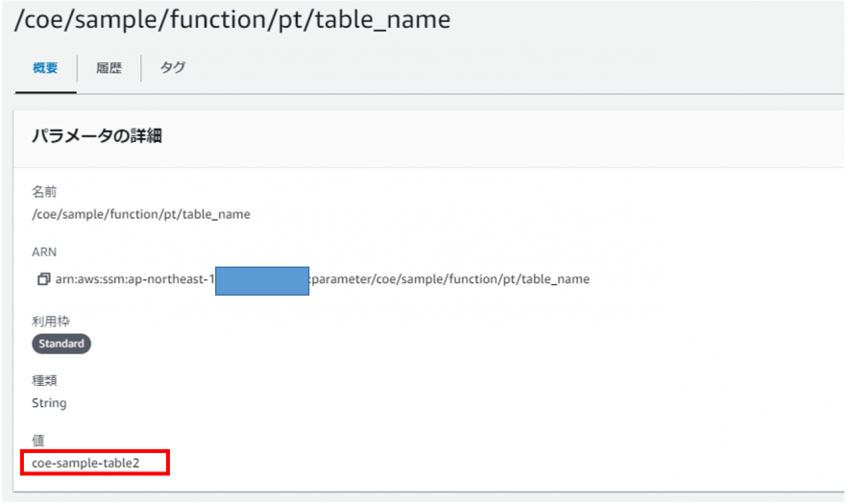Click the page title /coe/sample/function/pt/table_name heading
Screen dimensions: 849x504
(x=231, y=20)
